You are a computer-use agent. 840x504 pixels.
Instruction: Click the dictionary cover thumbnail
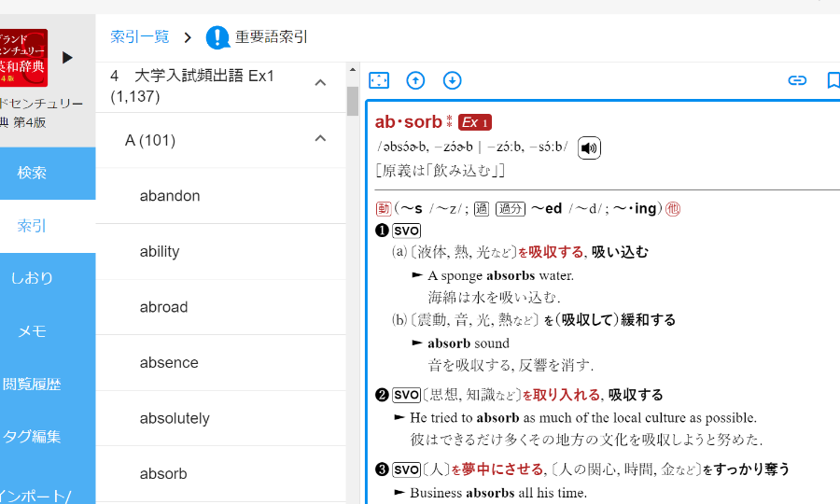coord(23,58)
